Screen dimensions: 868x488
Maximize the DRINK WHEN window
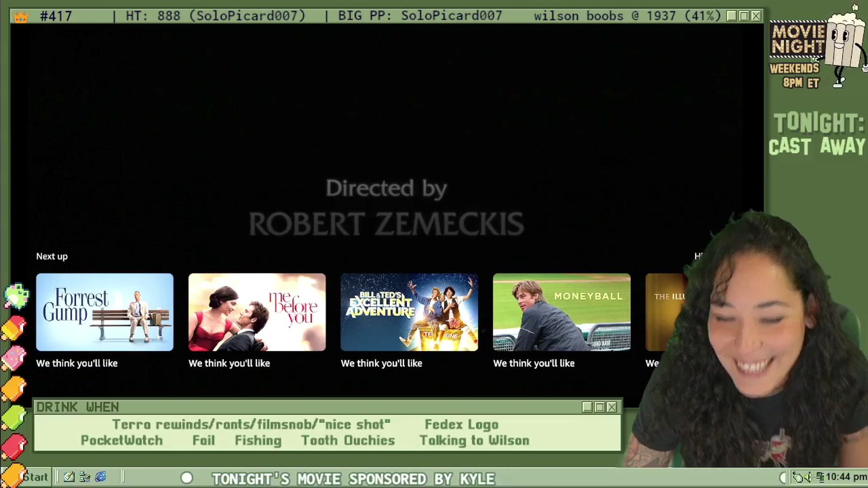tap(599, 407)
